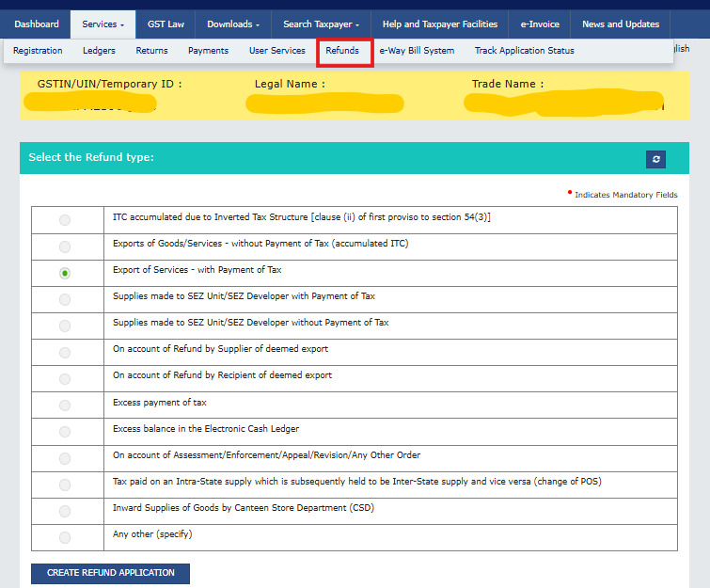Screen dimensions: 710x588
Task: Click 'Any other (specify)' label text
Action: coord(152,534)
